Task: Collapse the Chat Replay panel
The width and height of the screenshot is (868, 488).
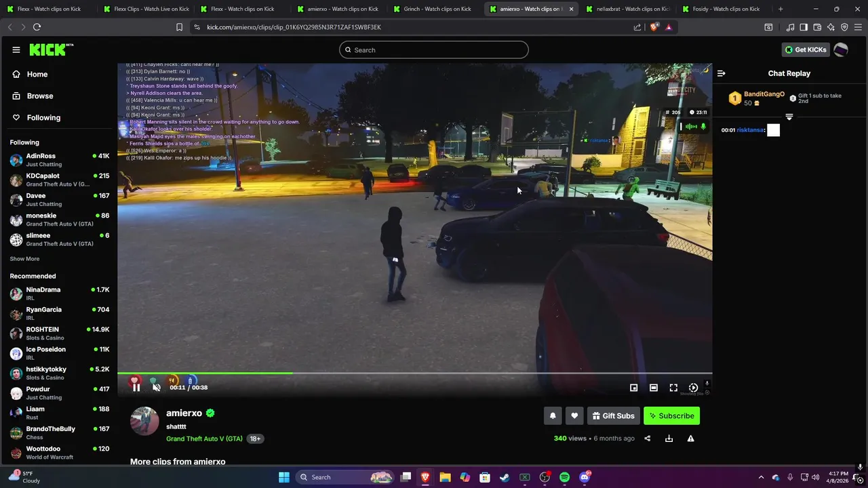Action: [x=722, y=73]
